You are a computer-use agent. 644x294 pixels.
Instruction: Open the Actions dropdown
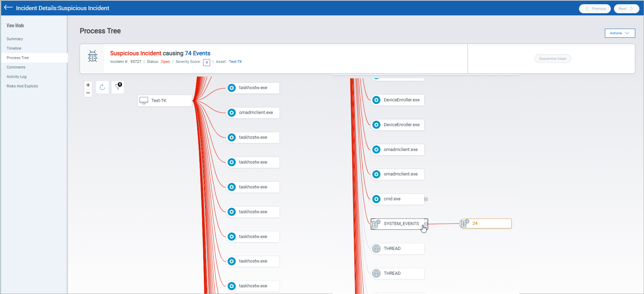(620, 33)
